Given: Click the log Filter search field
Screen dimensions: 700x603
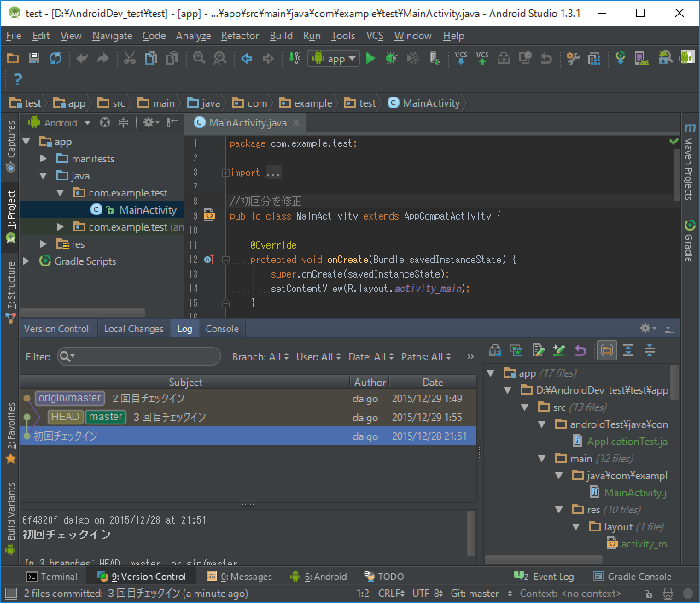Looking at the screenshot, I should click(x=139, y=356).
